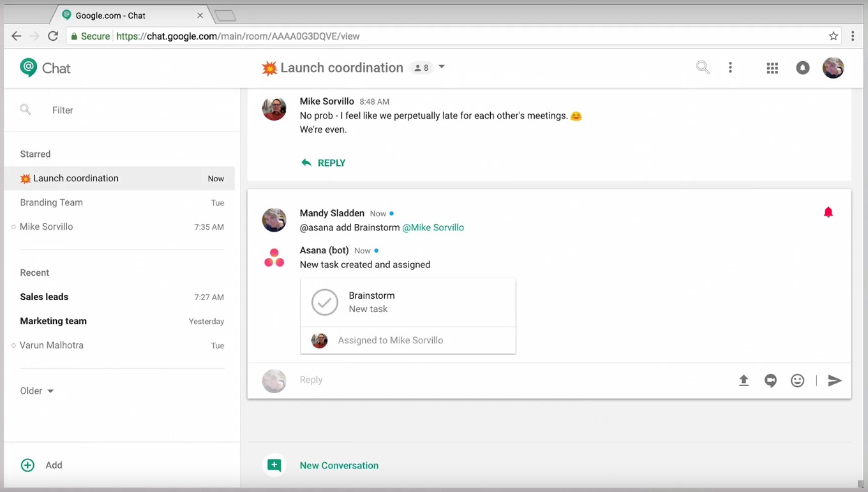Click the @Mike Sorvillo mention
The height and width of the screenshot is (492, 868).
(x=433, y=227)
